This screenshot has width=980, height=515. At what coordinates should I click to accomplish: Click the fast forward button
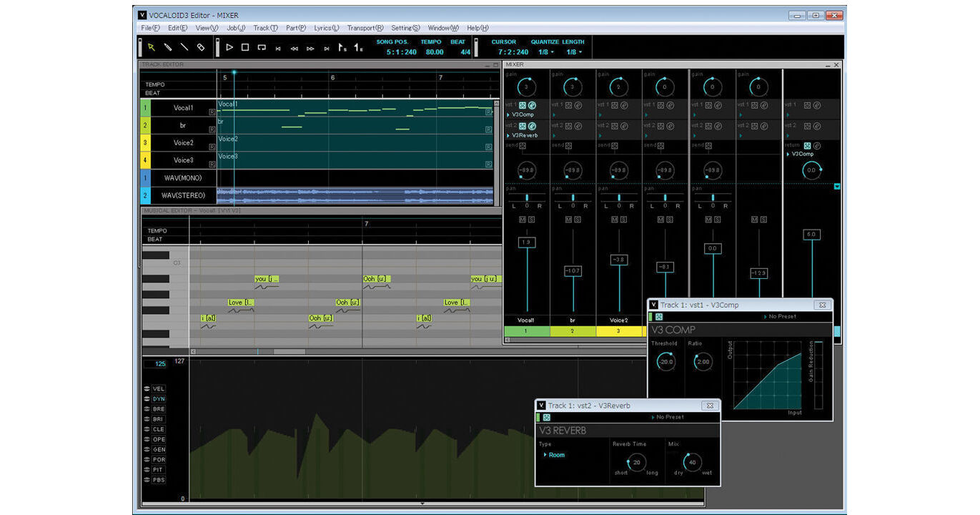(x=310, y=49)
